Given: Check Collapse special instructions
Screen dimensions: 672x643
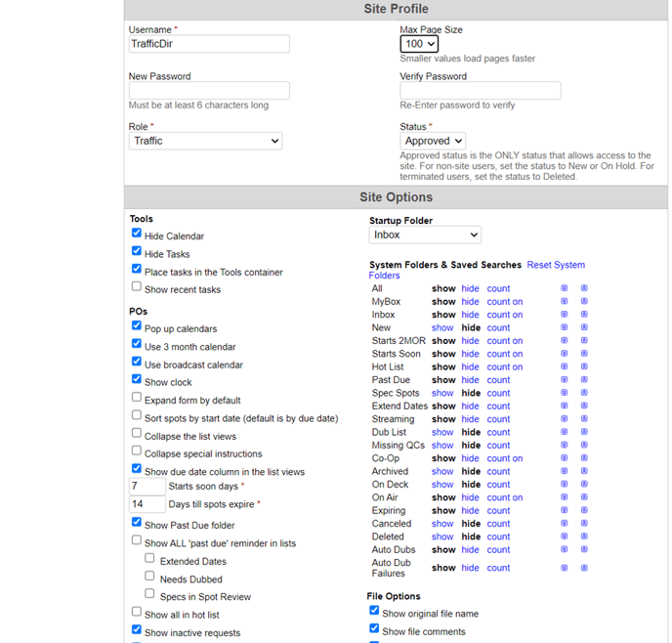Looking at the screenshot, I should pos(137,450).
